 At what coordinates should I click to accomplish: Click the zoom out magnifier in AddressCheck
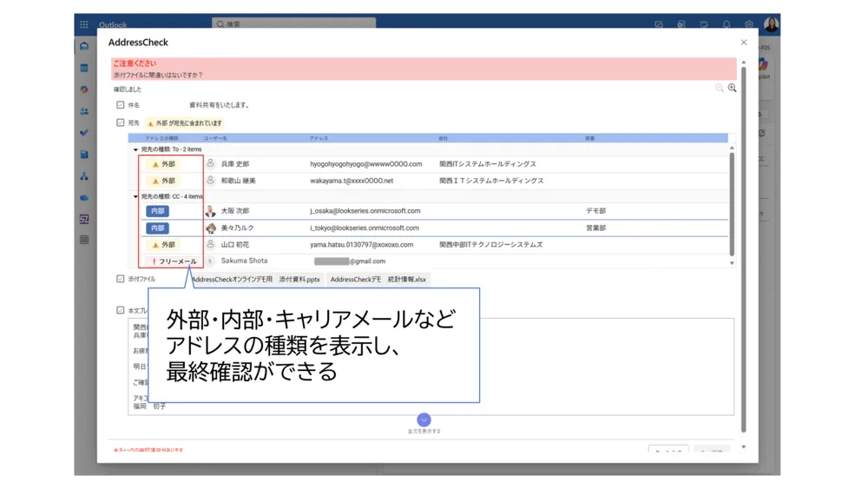click(719, 88)
